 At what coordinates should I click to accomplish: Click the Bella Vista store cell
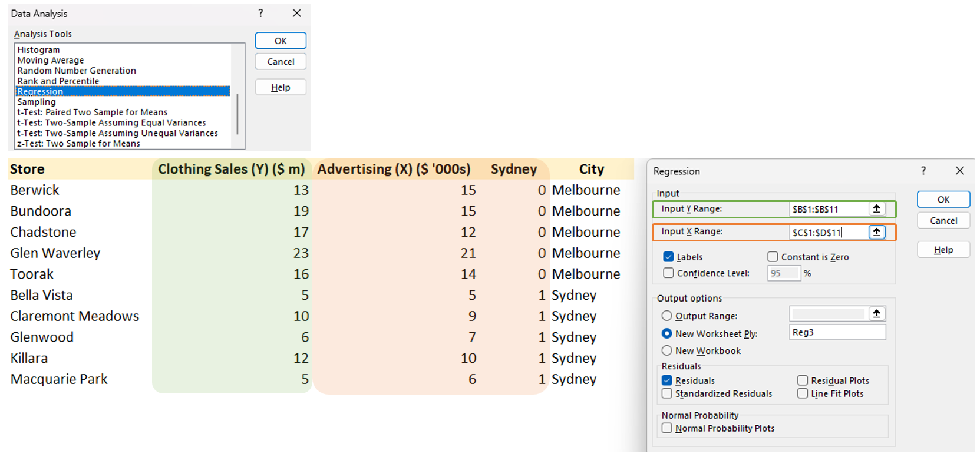(41, 295)
